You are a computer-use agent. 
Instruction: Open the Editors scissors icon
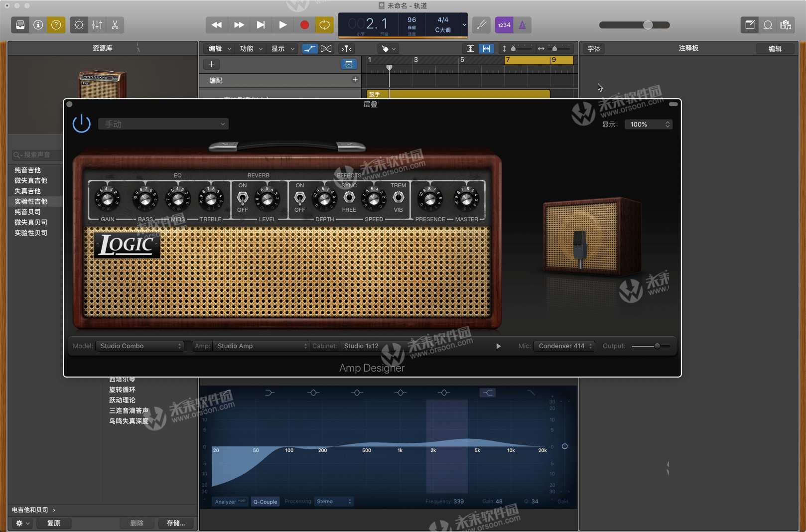tap(115, 25)
